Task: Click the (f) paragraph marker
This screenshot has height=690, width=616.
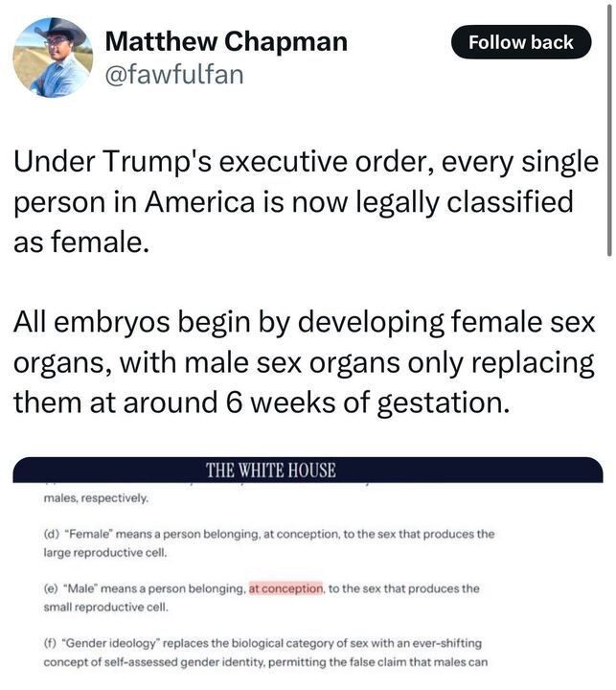Action: click(50, 643)
